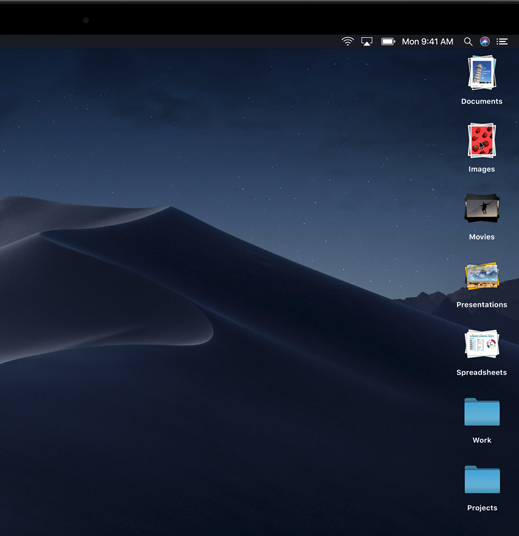
Task: Open the Spreadsheets stack
Action: click(482, 344)
